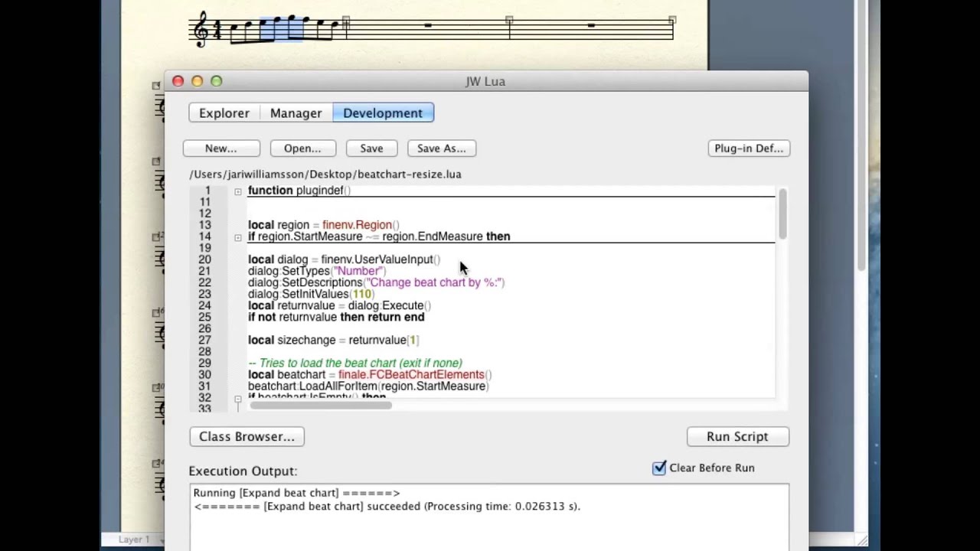Click the code editor horizontal scrollbar
The height and width of the screenshot is (551, 980).
click(x=321, y=405)
